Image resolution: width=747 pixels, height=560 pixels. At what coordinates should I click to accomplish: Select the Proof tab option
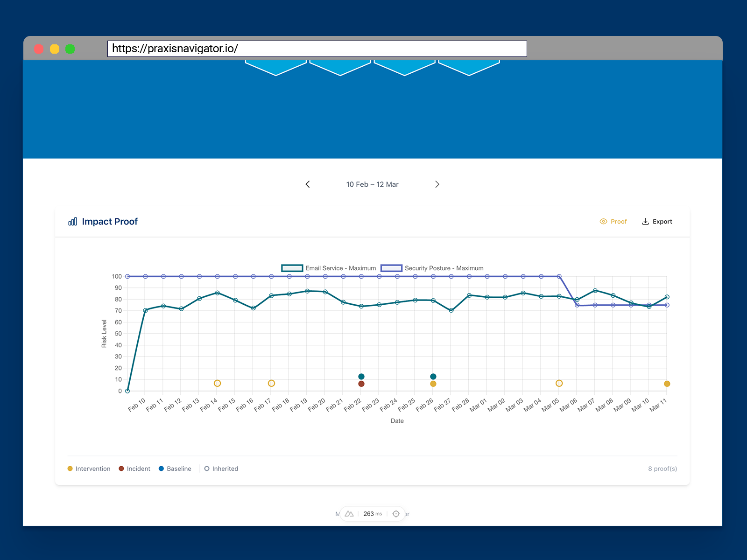click(613, 222)
